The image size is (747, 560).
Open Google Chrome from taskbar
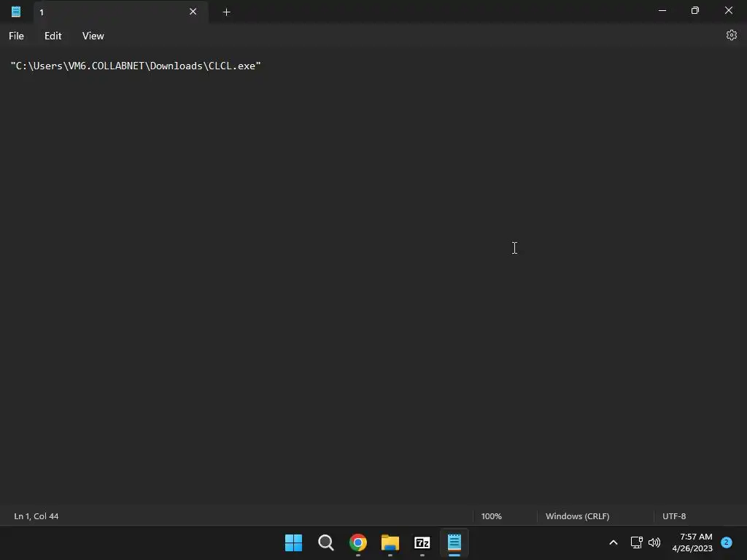[357, 542]
